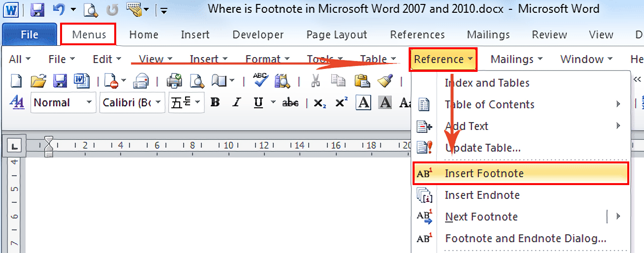This screenshot has height=253, width=644.
Task: Switch to the Developer ribbon tab
Action: (258, 34)
